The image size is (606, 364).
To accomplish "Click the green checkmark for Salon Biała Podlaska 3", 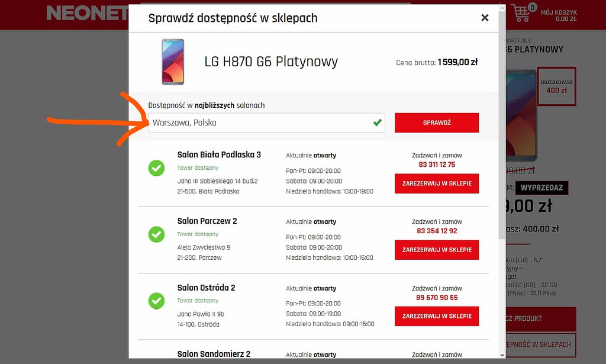I will click(156, 168).
